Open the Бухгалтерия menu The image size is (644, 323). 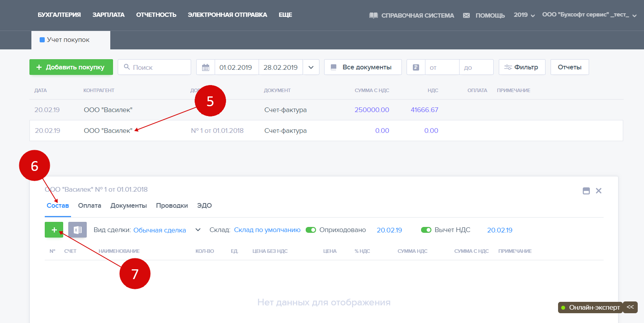pyautogui.click(x=59, y=15)
